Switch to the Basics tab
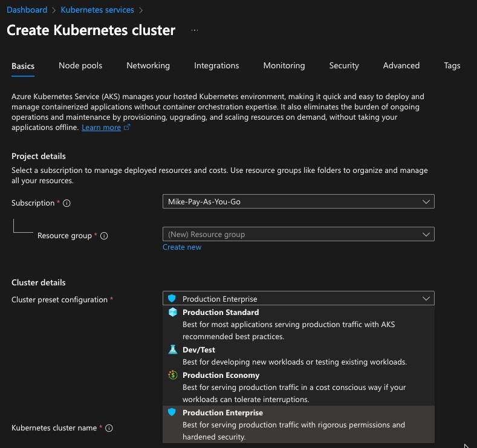Image resolution: width=477 pixels, height=448 pixels. pyautogui.click(x=23, y=67)
